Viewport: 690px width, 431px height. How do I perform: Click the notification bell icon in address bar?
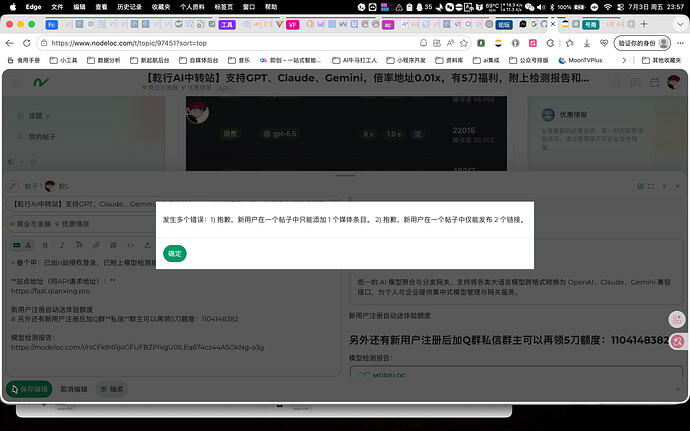point(423,43)
